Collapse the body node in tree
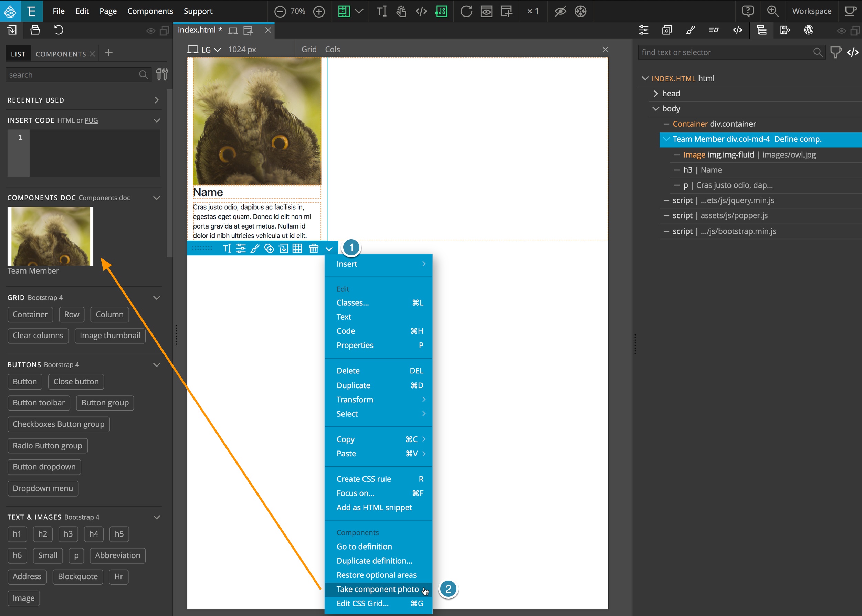Screen dimensions: 862x616 coord(655,108)
